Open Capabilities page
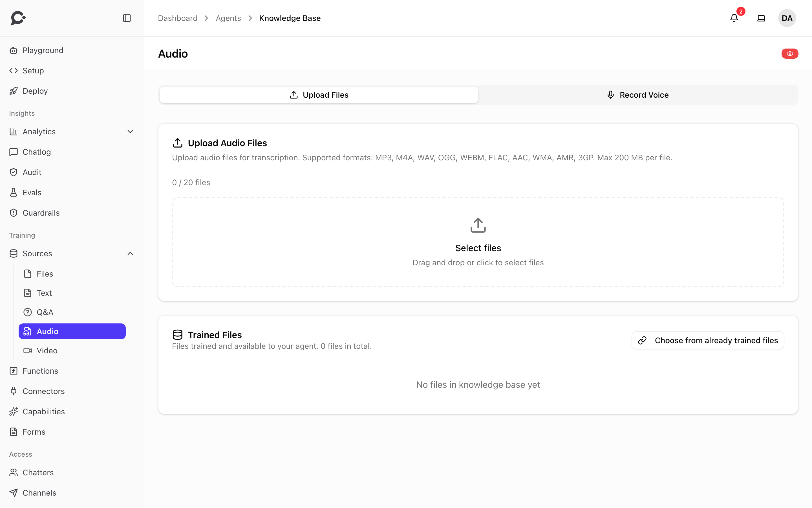 tap(72, 411)
